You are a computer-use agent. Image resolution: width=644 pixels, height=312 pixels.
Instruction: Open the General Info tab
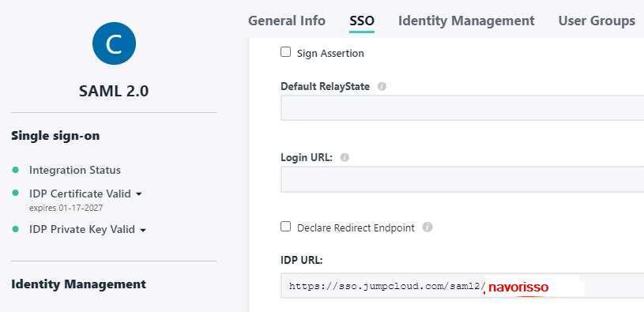[287, 21]
